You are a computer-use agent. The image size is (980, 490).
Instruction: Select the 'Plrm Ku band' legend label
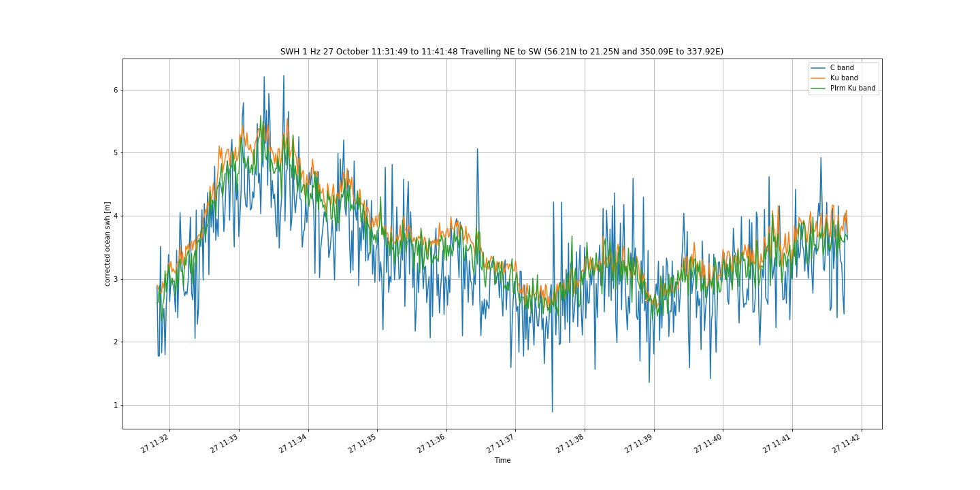(853, 88)
